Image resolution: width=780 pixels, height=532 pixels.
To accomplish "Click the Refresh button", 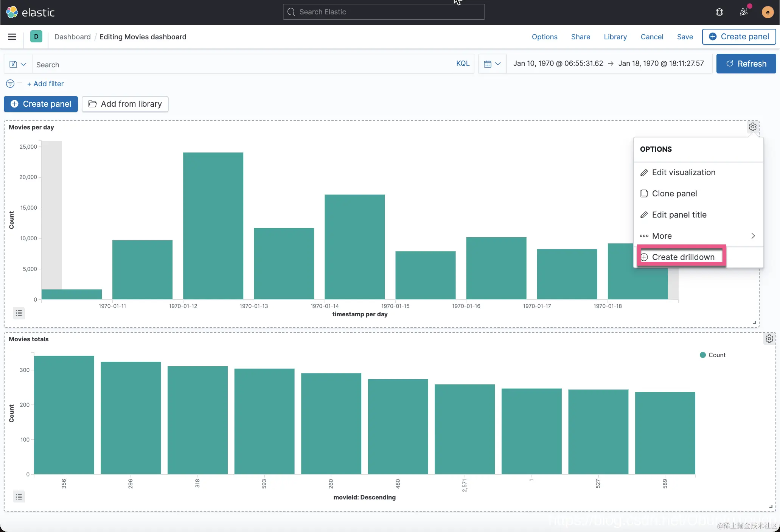I will pos(746,64).
